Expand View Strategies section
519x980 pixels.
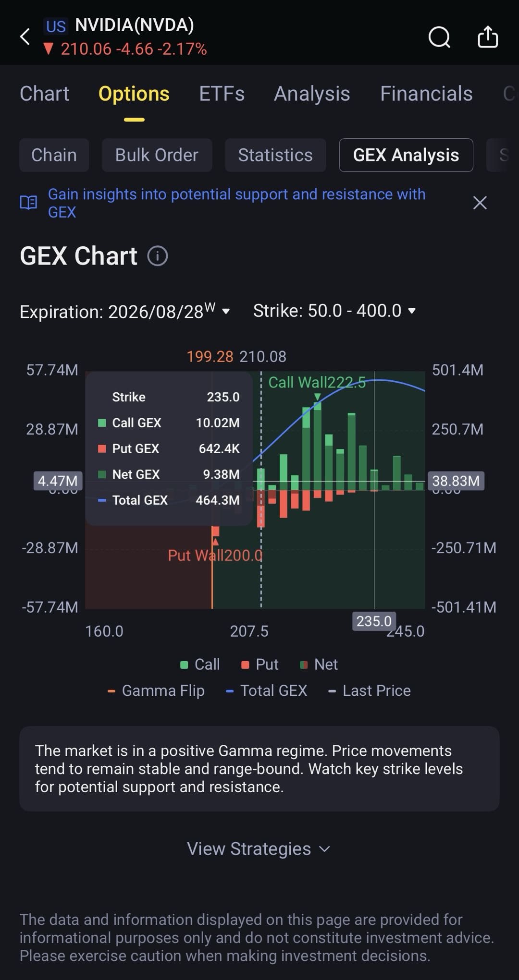click(x=259, y=848)
